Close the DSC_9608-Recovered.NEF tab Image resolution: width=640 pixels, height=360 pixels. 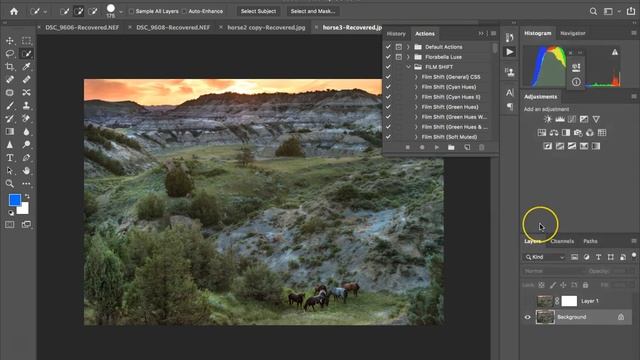pos(130,27)
